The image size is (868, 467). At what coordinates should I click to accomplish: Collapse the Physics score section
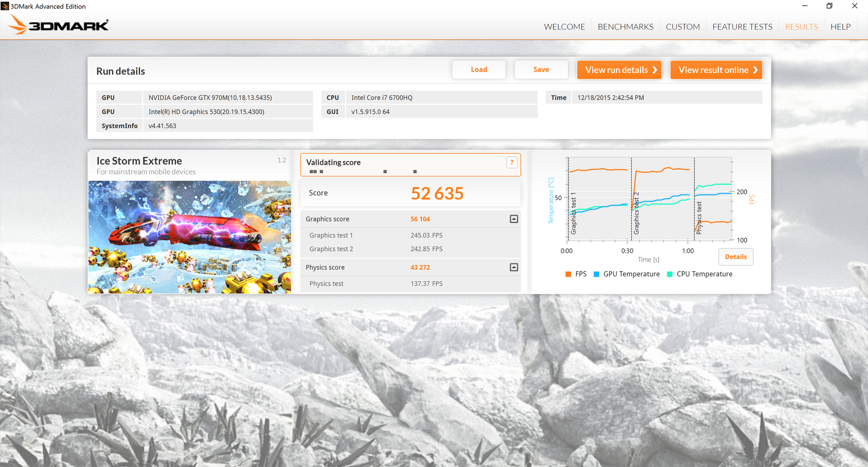[x=514, y=267]
